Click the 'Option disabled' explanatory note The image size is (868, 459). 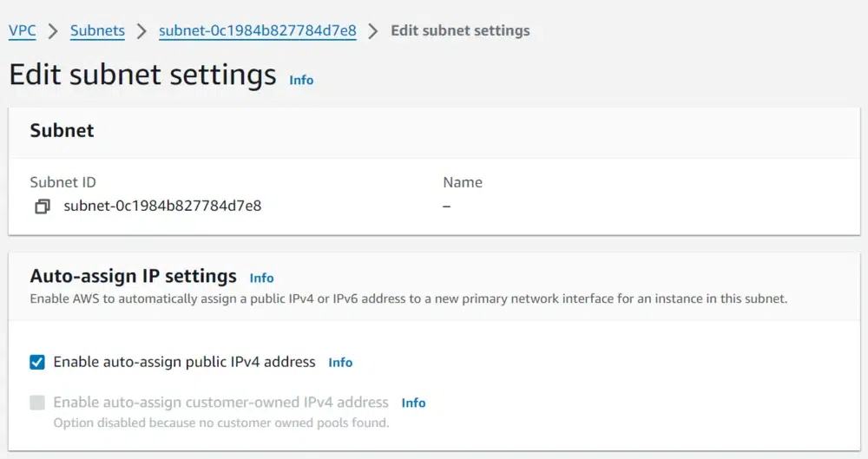coord(220,423)
